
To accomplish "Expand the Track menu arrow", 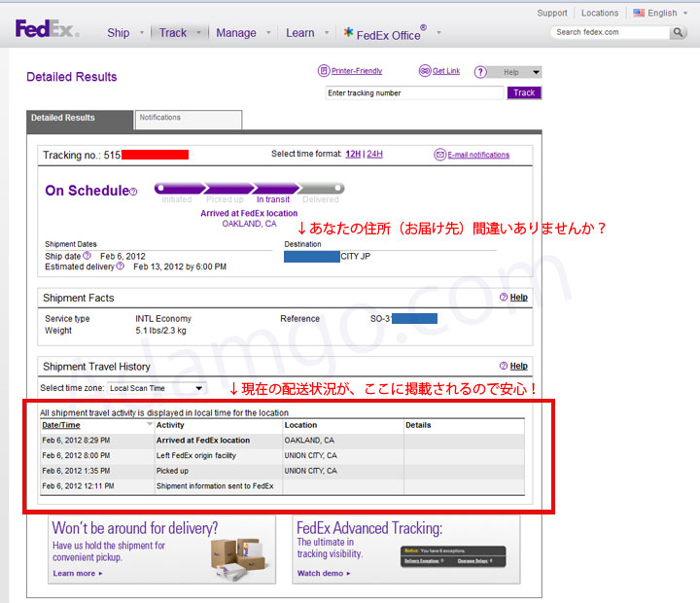I will tap(198, 33).
